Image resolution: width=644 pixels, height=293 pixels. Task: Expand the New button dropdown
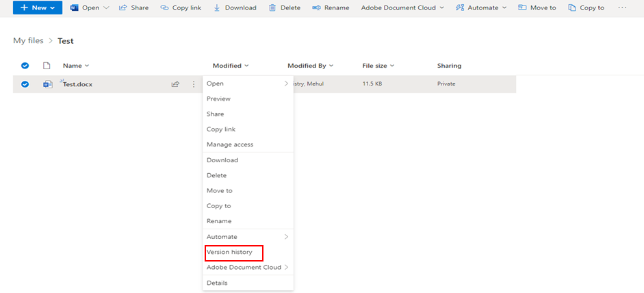tap(51, 8)
